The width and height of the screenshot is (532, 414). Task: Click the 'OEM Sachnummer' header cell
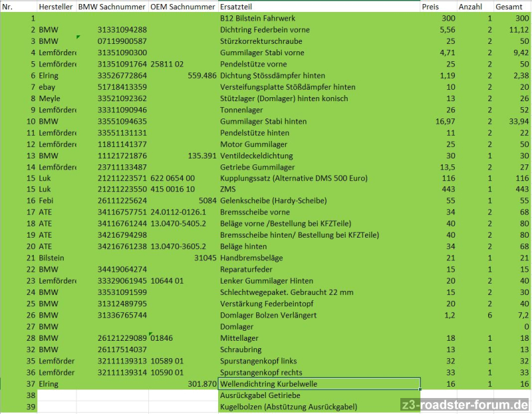183,7
